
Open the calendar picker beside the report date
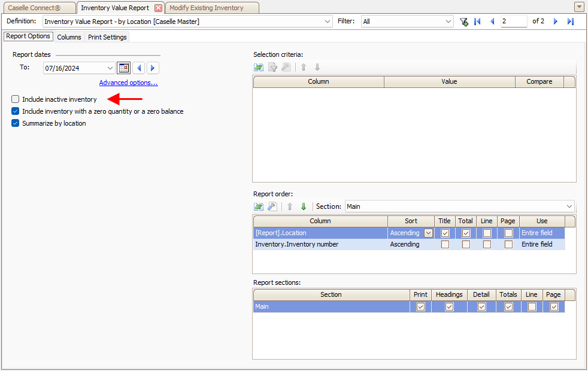click(x=123, y=68)
